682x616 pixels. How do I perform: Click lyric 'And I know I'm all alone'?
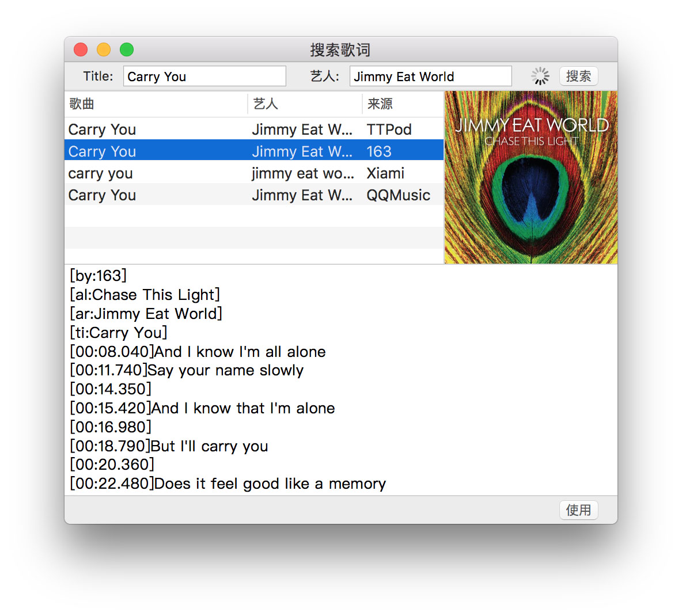240,351
